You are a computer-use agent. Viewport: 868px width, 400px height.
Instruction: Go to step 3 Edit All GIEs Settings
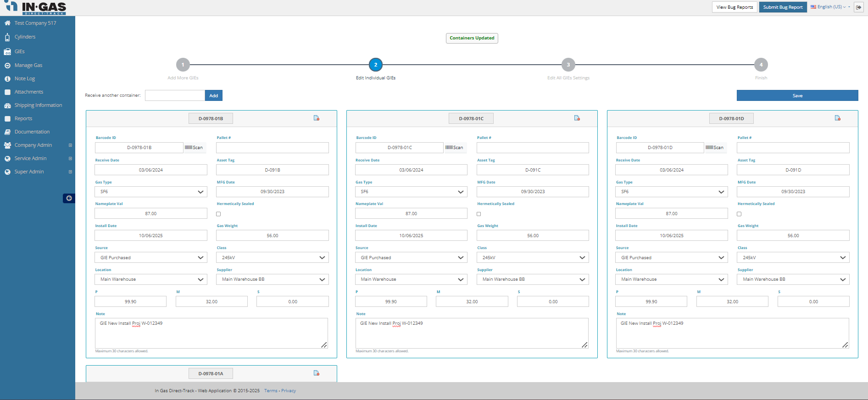tap(568, 65)
